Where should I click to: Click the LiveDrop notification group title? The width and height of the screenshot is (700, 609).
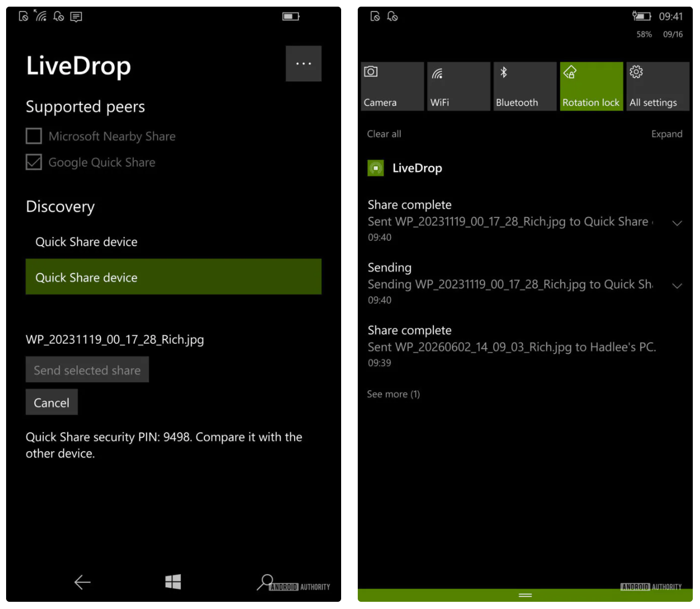coord(417,168)
